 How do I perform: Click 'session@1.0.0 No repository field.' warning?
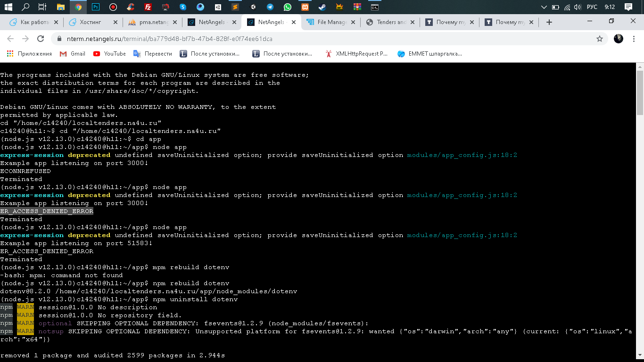tap(110, 315)
